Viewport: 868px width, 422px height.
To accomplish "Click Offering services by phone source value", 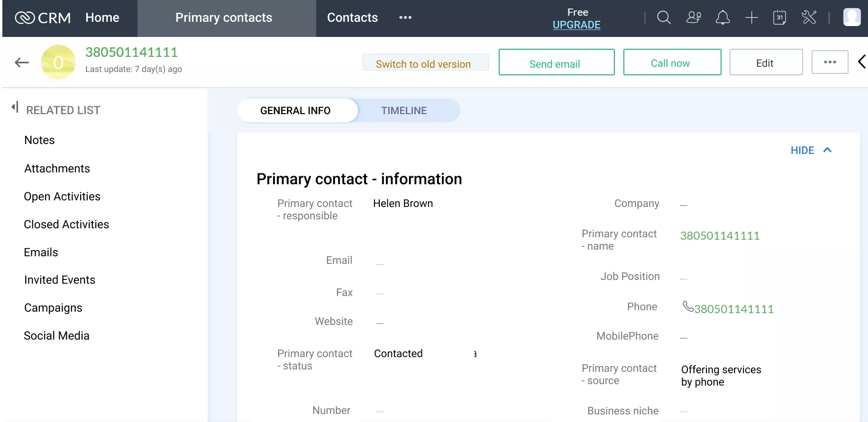I will coord(721,376).
